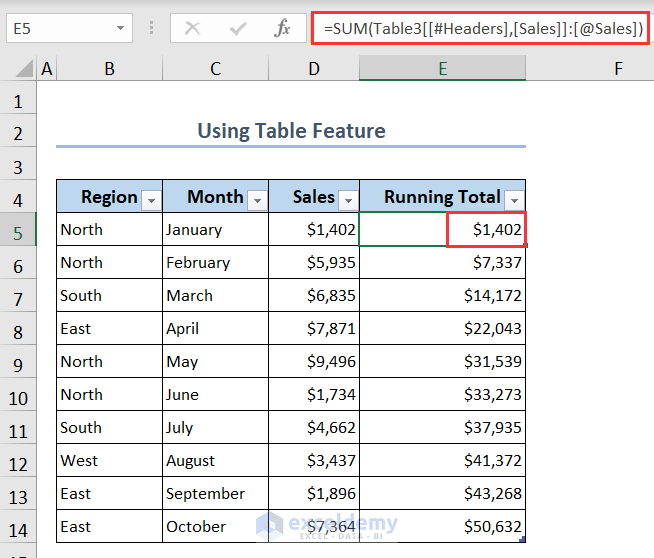This screenshot has width=654, height=558.
Task: Click the Insert Function fx icon
Action: coord(283,29)
